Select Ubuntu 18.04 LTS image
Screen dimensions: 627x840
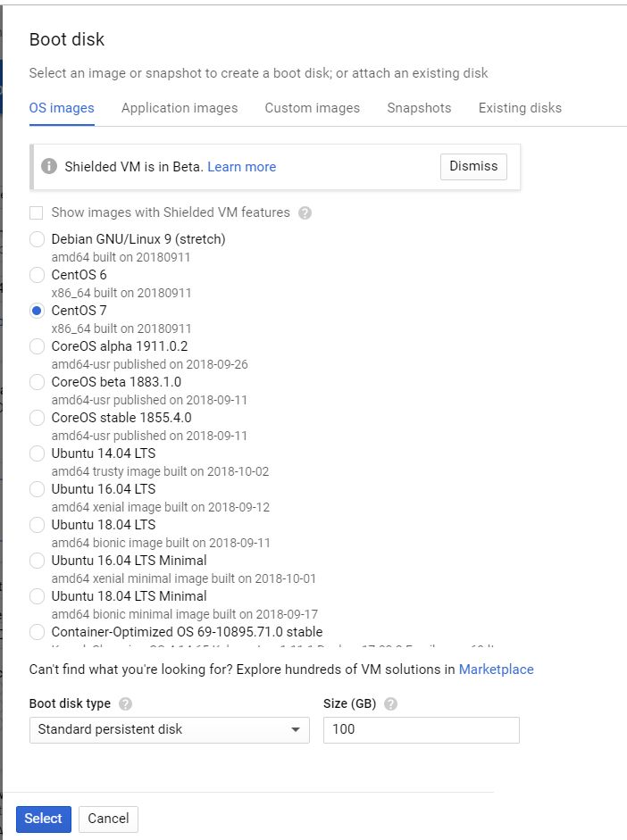[x=37, y=525]
